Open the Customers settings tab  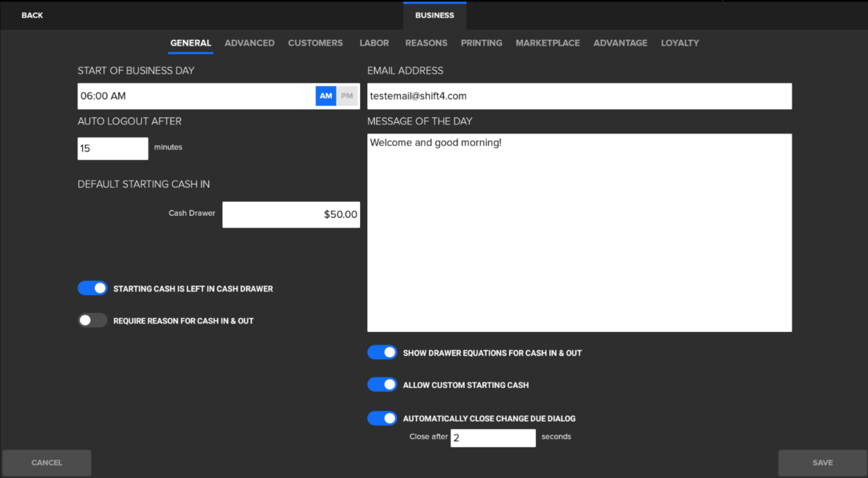pos(315,43)
